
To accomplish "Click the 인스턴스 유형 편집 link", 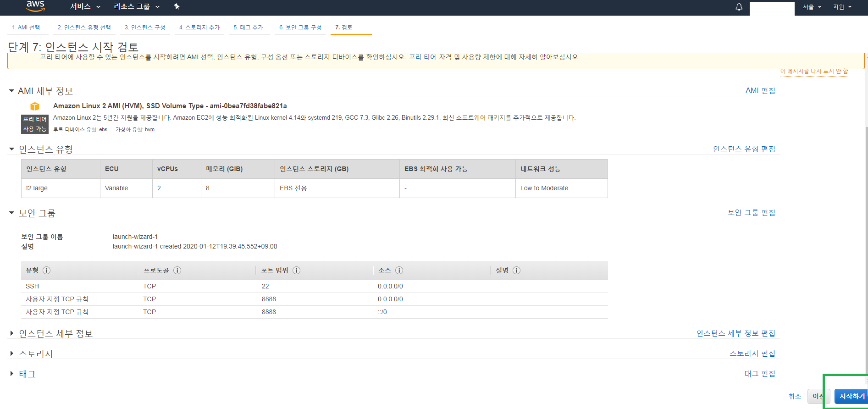I will (x=744, y=149).
